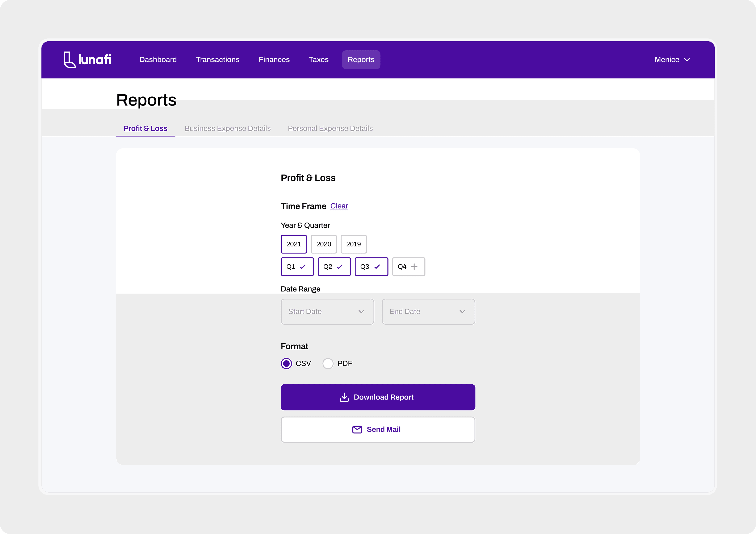Deselect the Q2 quarter toggle
756x534 pixels.
coord(334,266)
